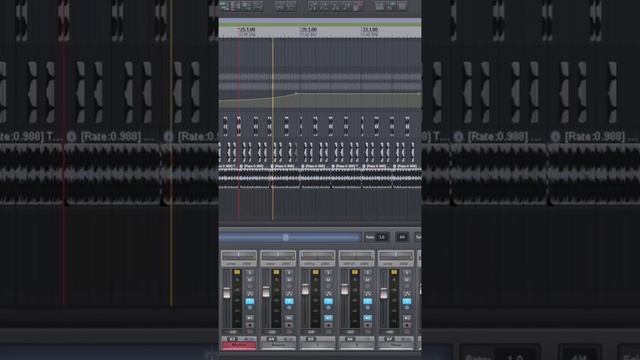Viewport: 640px width, 360px height.
Task: Click envelope button on second mixer strip
Action: click(289, 293)
